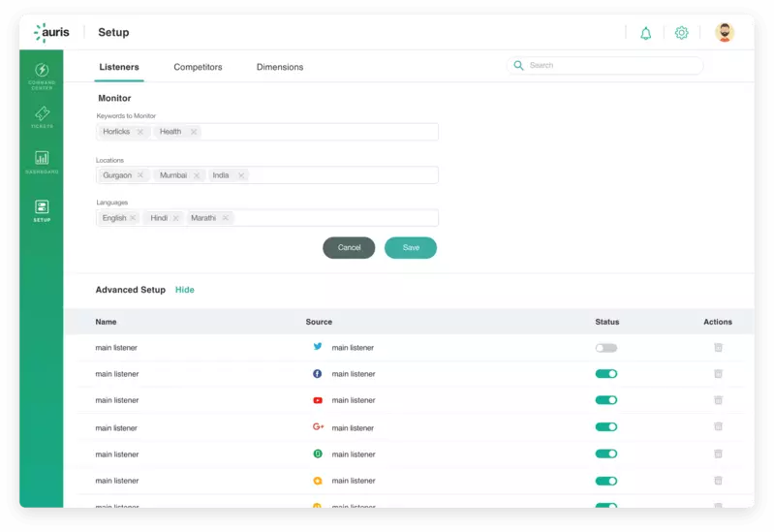
Task: Open the user avatar profile
Action: pyautogui.click(x=725, y=33)
